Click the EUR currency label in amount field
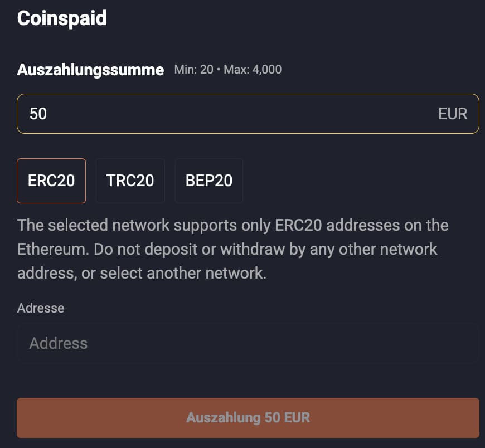Image resolution: width=485 pixels, height=448 pixels. tap(453, 114)
